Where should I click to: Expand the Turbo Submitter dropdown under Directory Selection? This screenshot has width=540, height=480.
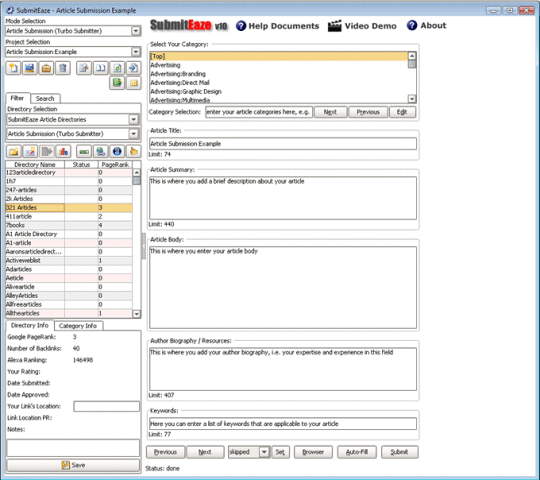pos(134,134)
